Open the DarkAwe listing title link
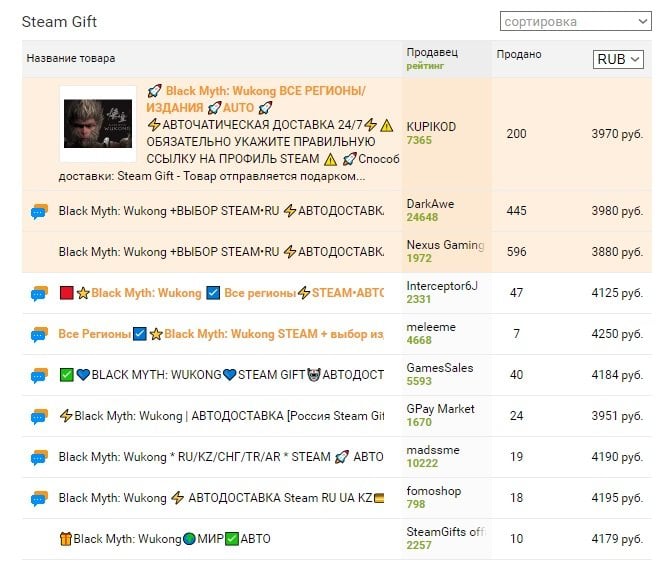660x565 pixels. 221,211
